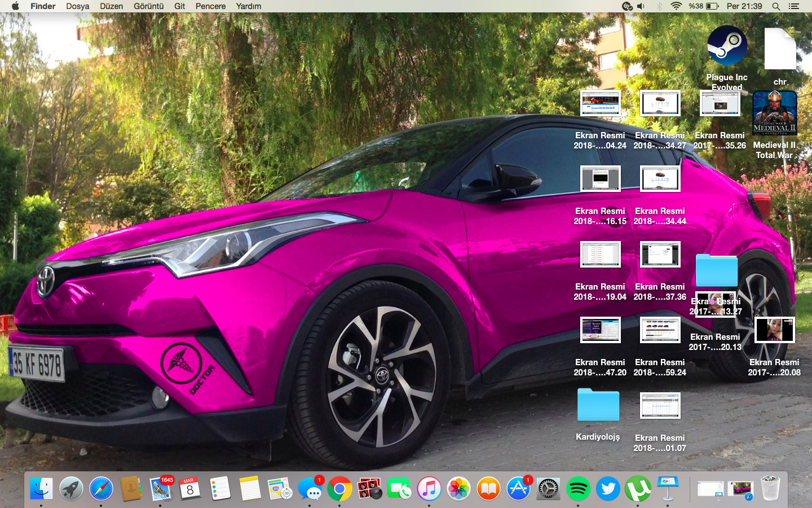Image resolution: width=812 pixels, height=508 pixels.
Task: Open Spotlight search
Action: [776, 6]
